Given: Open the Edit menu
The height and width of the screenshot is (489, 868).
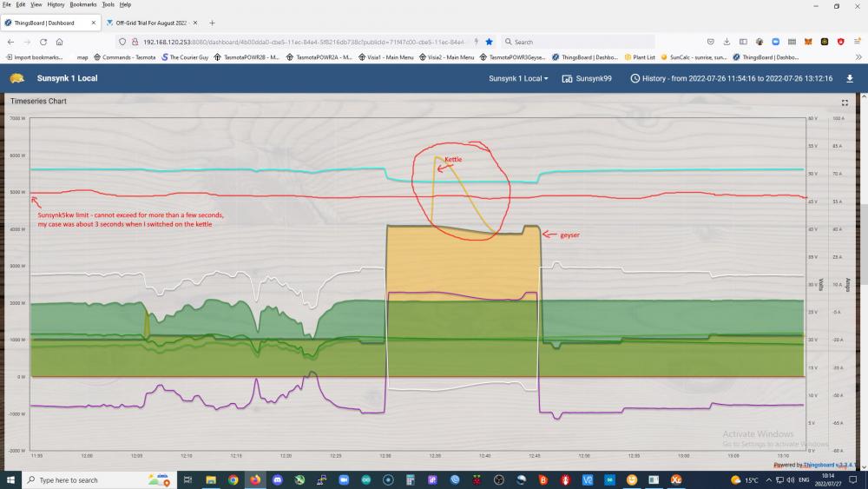Looking at the screenshot, I should coord(21,4).
